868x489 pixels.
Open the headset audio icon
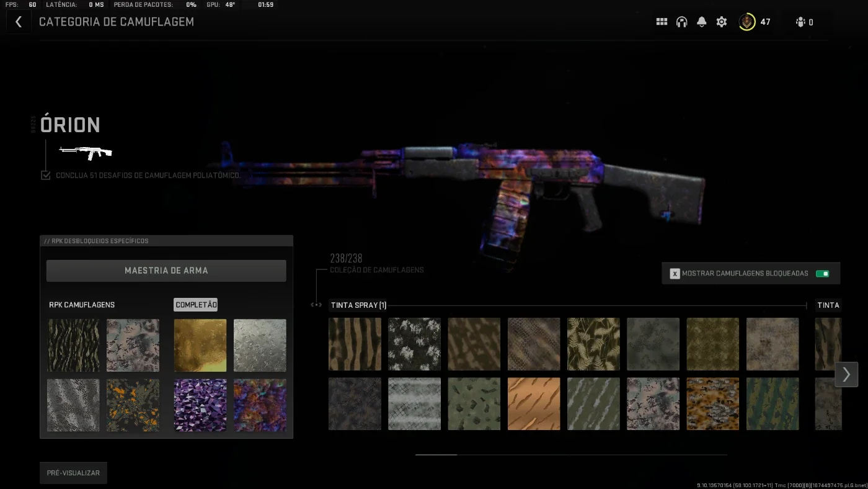[x=681, y=22]
